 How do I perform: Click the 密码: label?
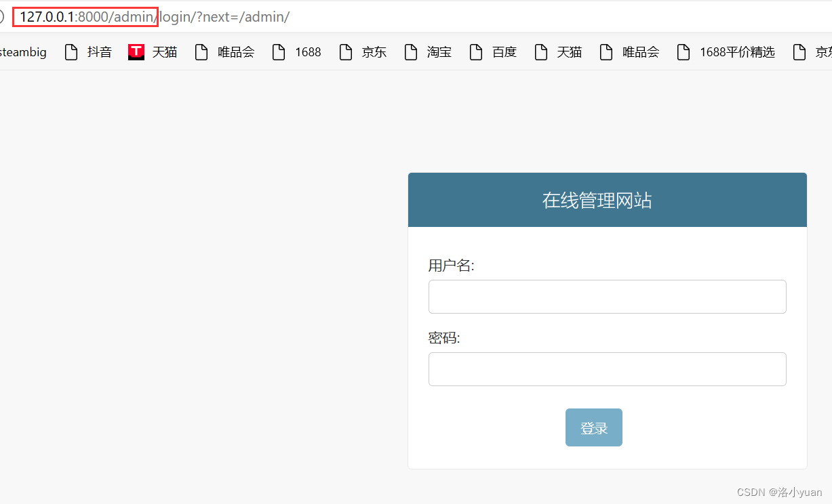(x=444, y=337)
